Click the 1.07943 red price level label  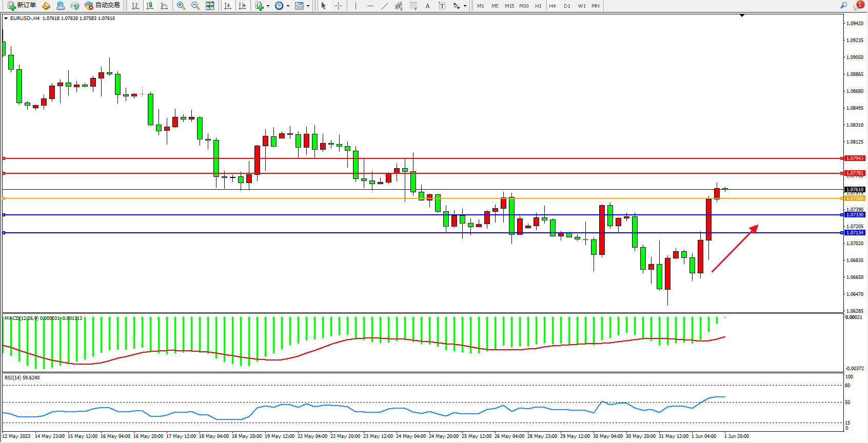(855, 158)
